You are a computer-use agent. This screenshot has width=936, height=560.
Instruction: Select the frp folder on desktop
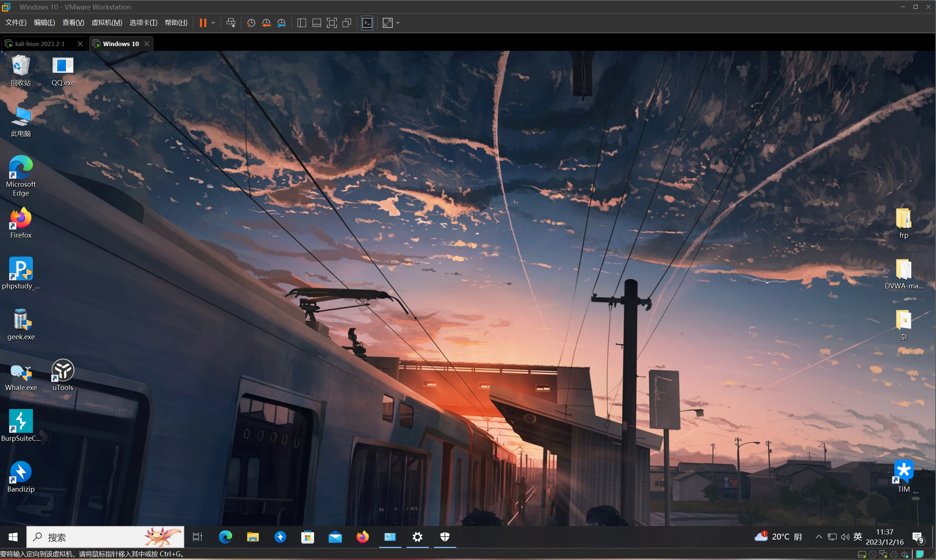(x=903, y=223)
